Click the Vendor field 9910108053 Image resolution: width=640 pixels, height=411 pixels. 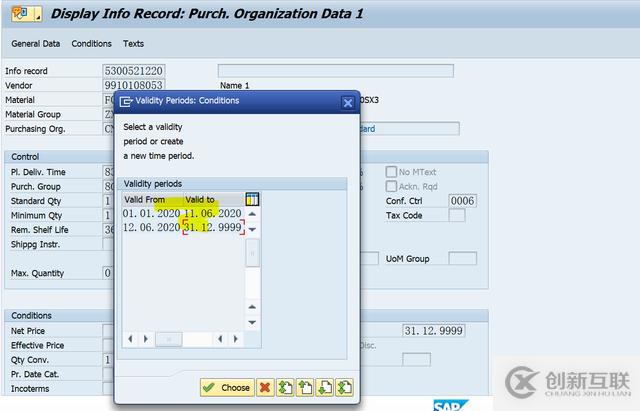coord(133,85)
